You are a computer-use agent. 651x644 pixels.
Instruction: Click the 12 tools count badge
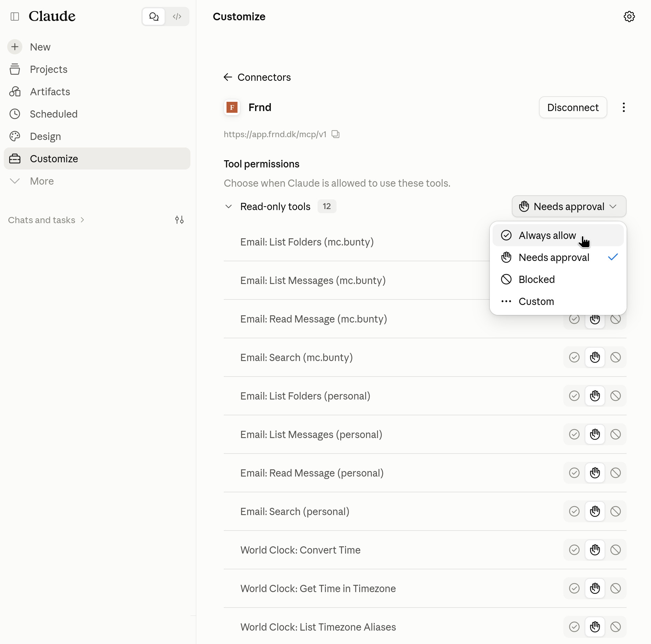point(327,206)
